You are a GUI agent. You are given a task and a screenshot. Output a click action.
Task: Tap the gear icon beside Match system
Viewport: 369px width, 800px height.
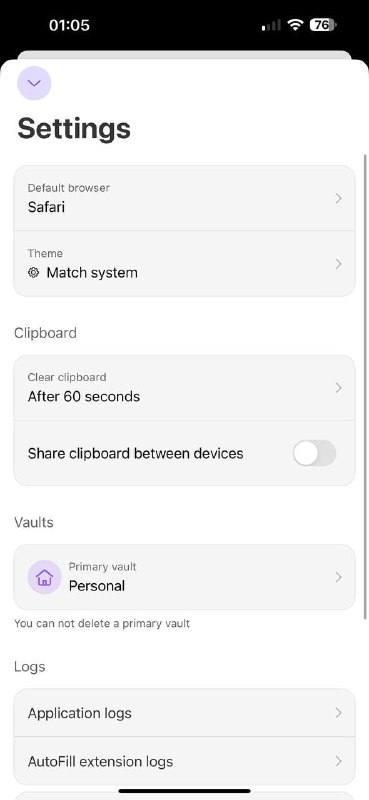pos(34,272)
